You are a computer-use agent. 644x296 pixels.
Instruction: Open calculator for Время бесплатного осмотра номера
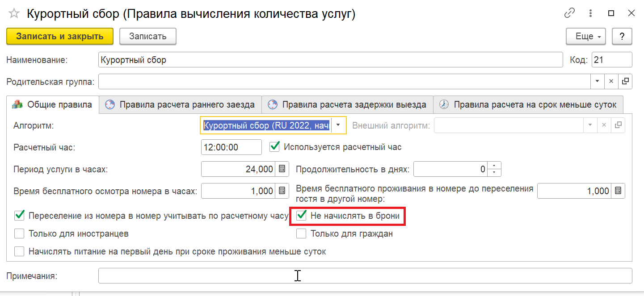[x=282, y=191]
